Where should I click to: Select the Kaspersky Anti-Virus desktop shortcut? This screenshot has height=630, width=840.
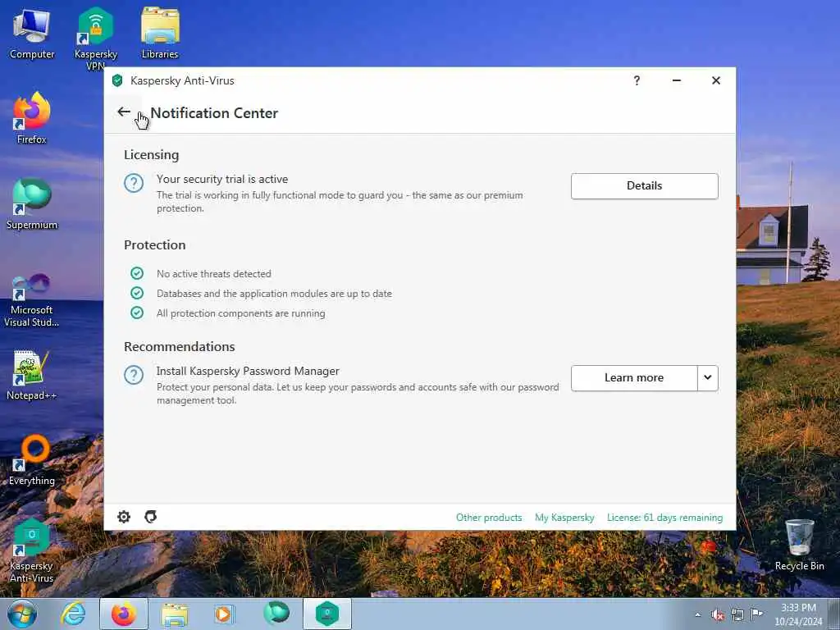[32, 550]
